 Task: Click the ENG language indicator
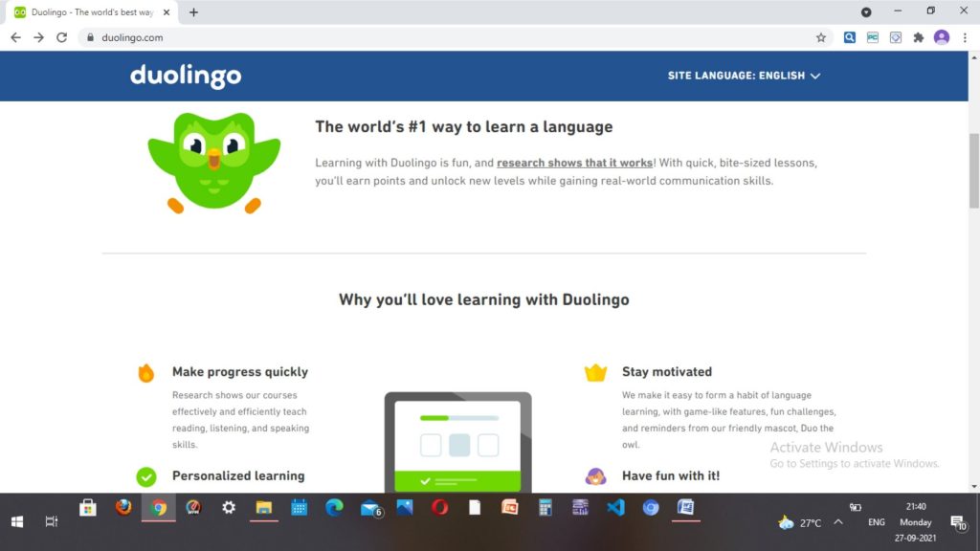(x=877, y=522)
